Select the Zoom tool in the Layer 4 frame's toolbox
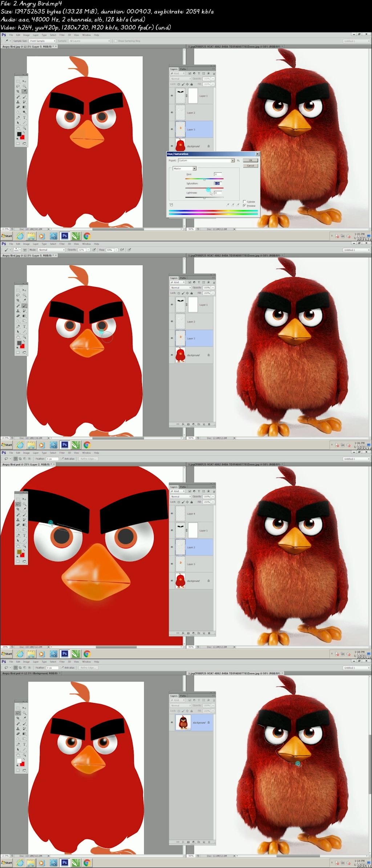 point(24,546)
